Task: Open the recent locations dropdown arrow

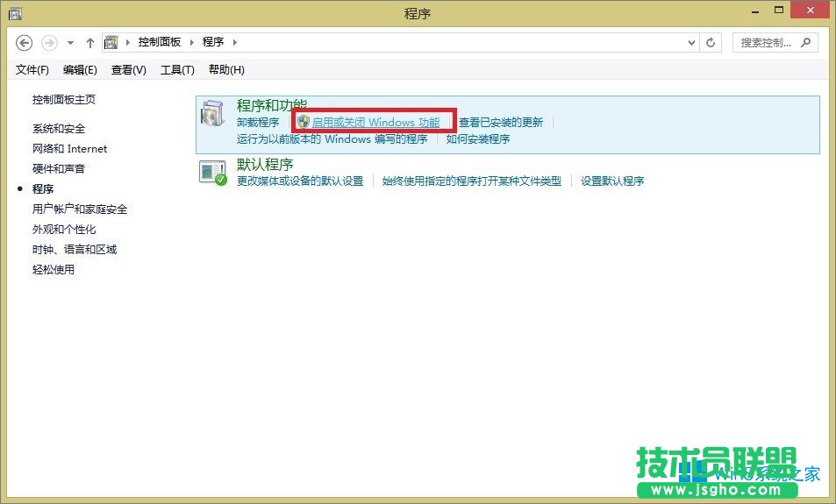Action: pyautogui.click(x=70, y=43)
